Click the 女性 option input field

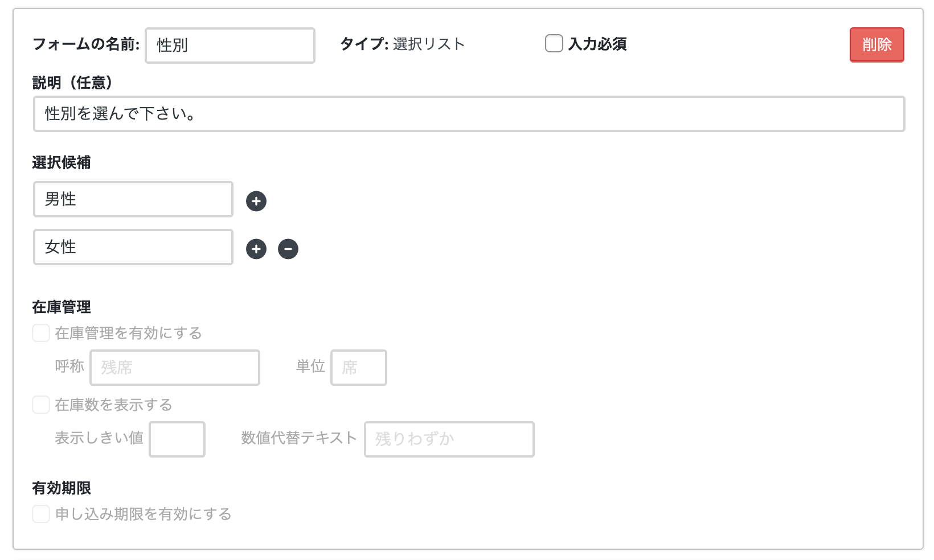tap(133, 247)
